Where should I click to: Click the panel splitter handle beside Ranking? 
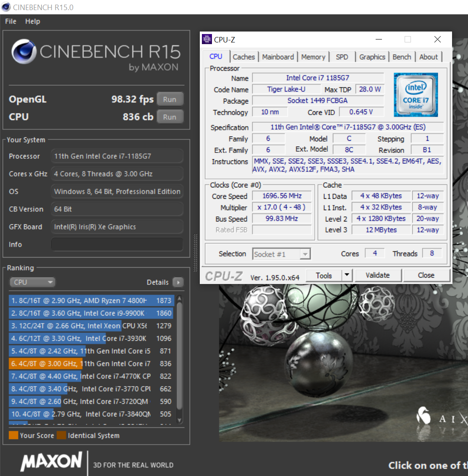195,252
